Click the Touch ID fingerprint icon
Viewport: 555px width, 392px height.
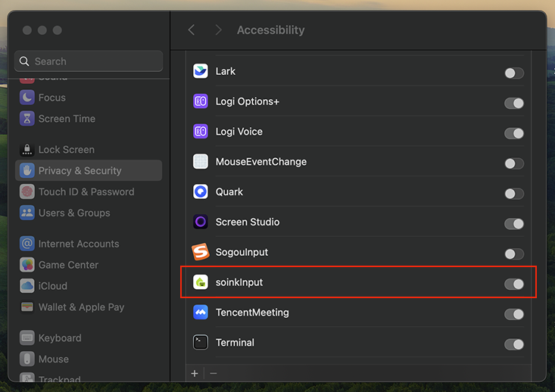coord(27,191)
